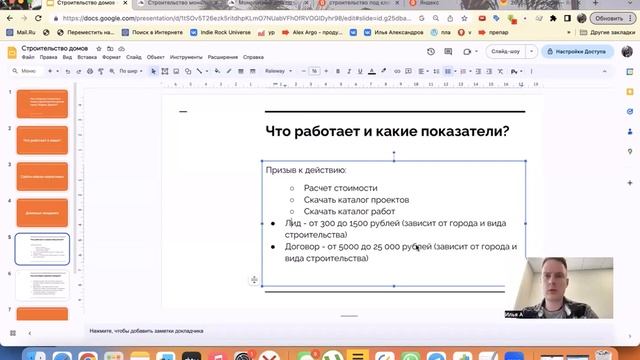Select slide 2 thumbnail in filmstrip

(42, 140)
